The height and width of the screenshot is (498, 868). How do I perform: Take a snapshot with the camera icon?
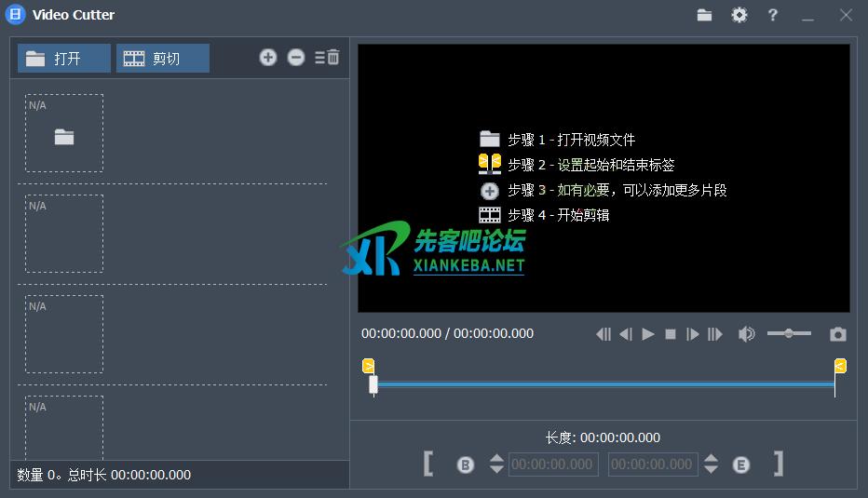tap(838, 334)
